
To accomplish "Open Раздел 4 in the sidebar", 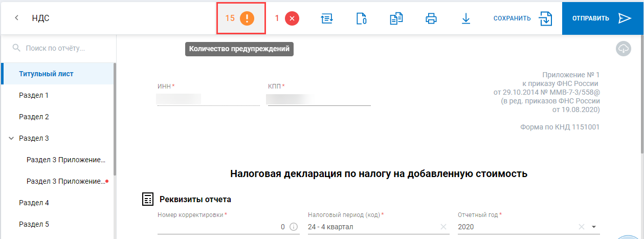I will tap(34, 203).
